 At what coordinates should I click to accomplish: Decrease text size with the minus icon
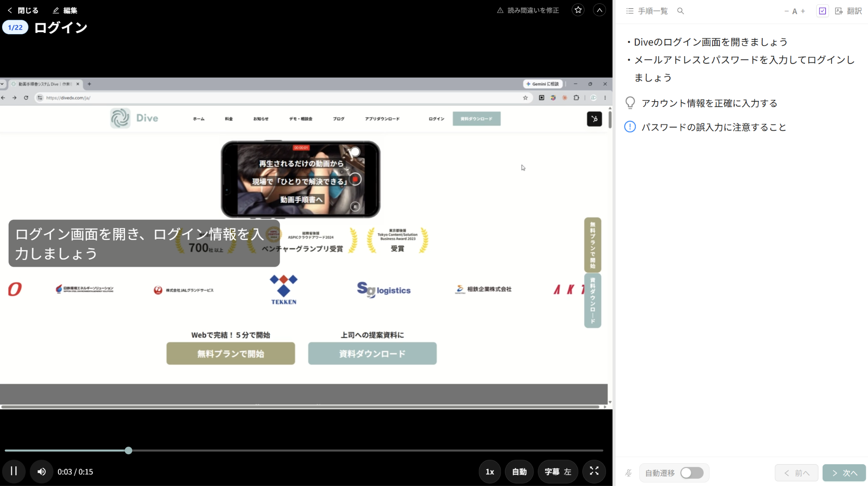[786, 11]
